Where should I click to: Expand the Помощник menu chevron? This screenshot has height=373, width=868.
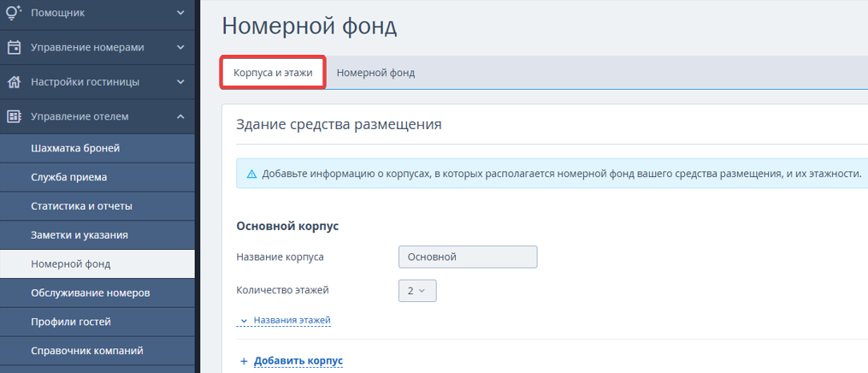click(x=180, y=13)
